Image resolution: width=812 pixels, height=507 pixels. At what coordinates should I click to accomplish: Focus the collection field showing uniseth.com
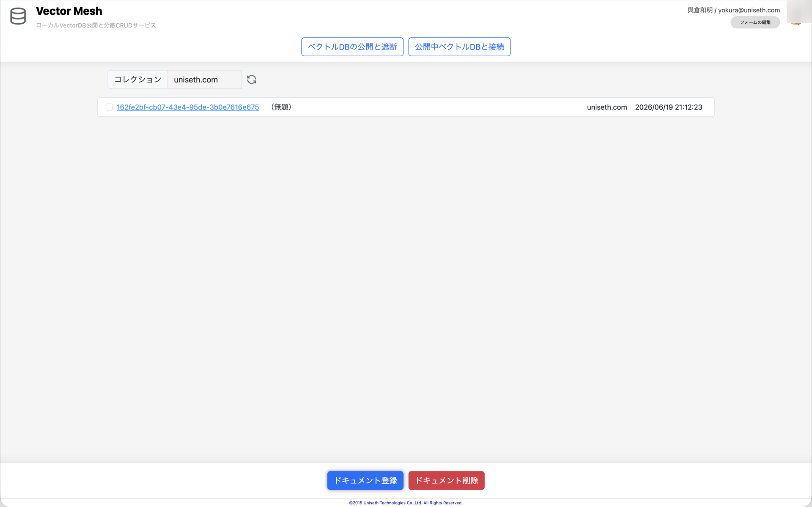205,80
